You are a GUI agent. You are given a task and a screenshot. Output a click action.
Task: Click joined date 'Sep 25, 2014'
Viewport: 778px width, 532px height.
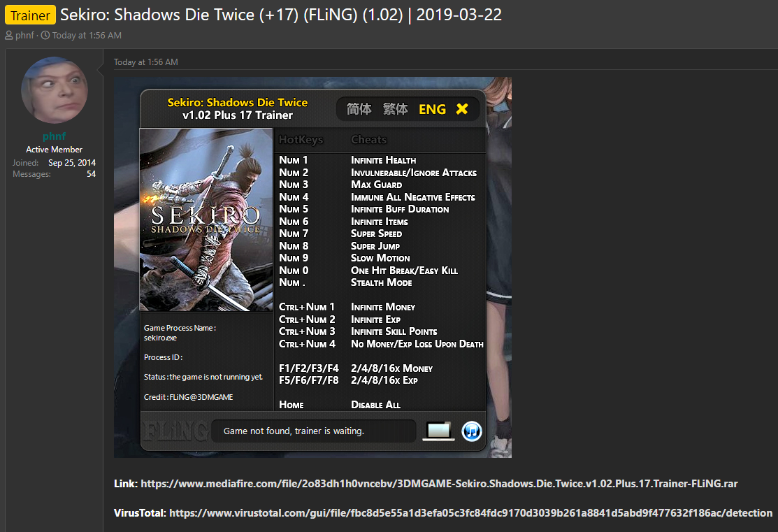coord(72,163)
